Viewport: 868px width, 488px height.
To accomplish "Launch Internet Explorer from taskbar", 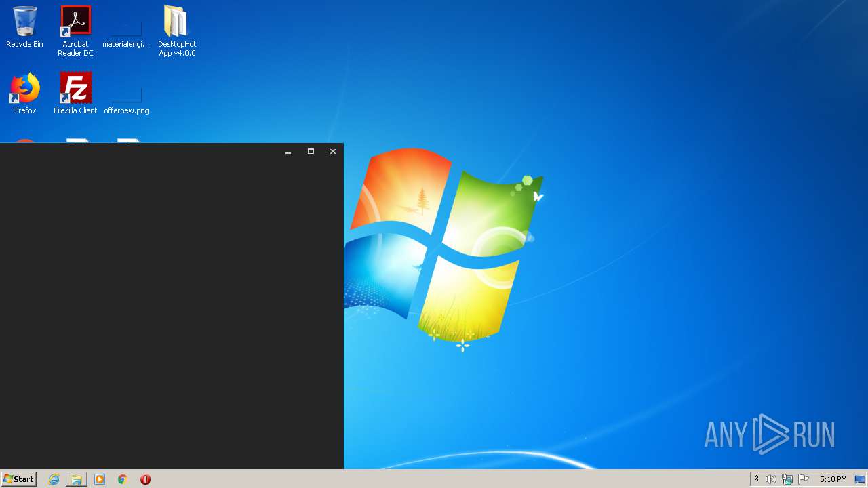I will pyautogui.click(x=54, y=479).
